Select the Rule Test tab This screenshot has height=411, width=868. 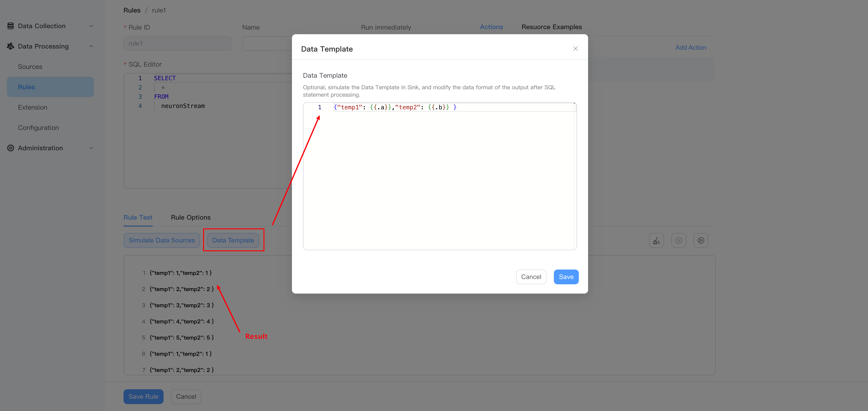[138, 217]
